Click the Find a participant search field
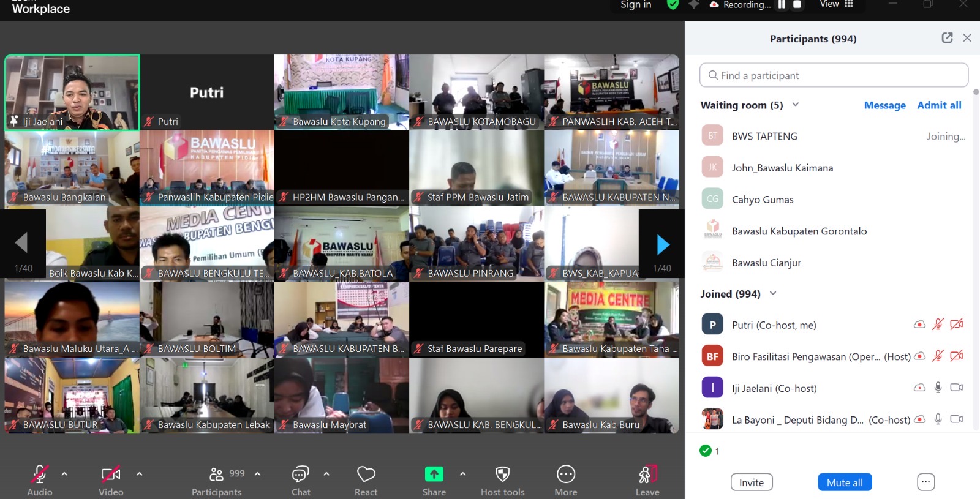This screenshot has width=980, height=499. (834, 75)
